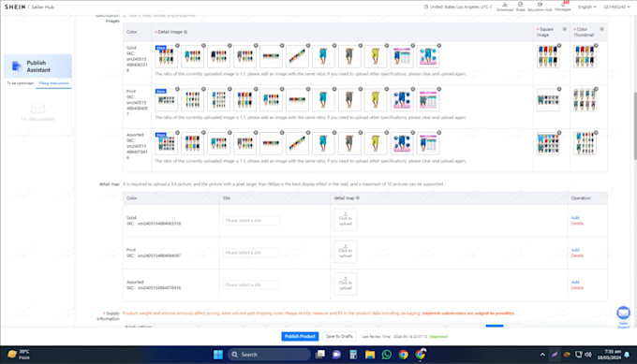637x364 pixels.
Task: Remove the Print row main detail image
Action: pyautogui.click(x=177, y=89)
